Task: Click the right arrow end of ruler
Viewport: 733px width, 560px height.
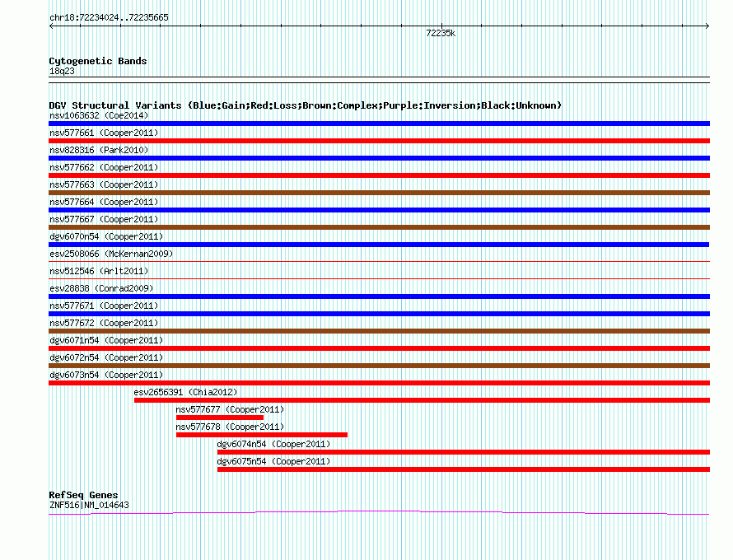Action: click(x=707, y=26)
